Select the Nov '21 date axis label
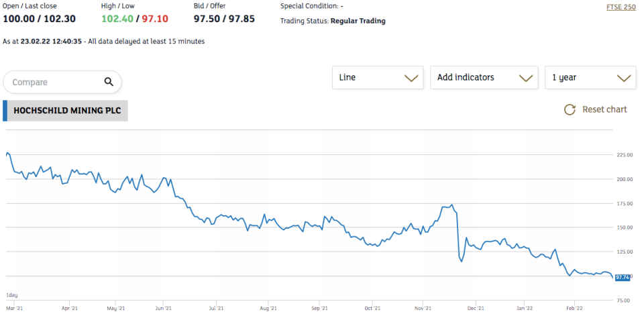 click(424, 309)
